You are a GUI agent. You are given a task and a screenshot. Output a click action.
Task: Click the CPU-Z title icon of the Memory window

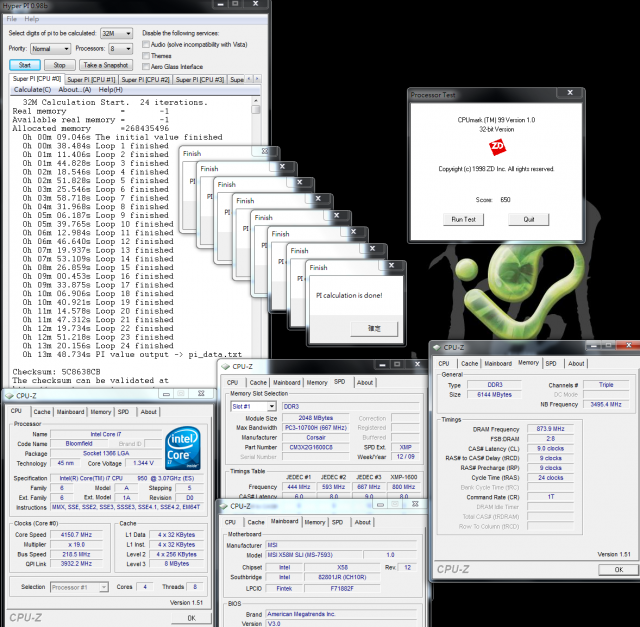(437, 347)
